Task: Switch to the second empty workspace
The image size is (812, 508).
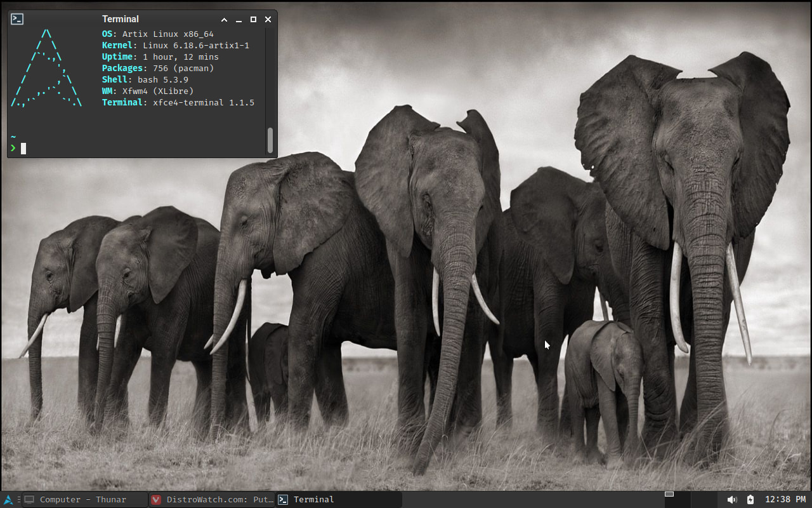Action: (704, 499)
